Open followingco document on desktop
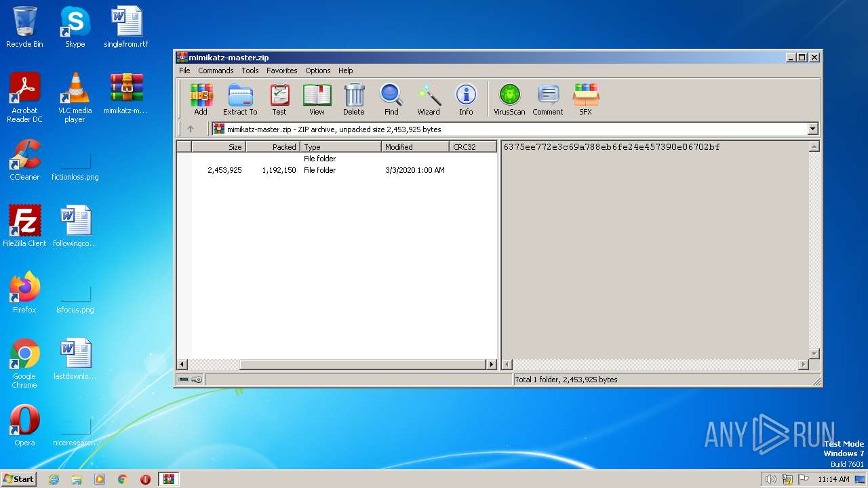The height and width of the screenshot is (488, 868). (75, 226)
